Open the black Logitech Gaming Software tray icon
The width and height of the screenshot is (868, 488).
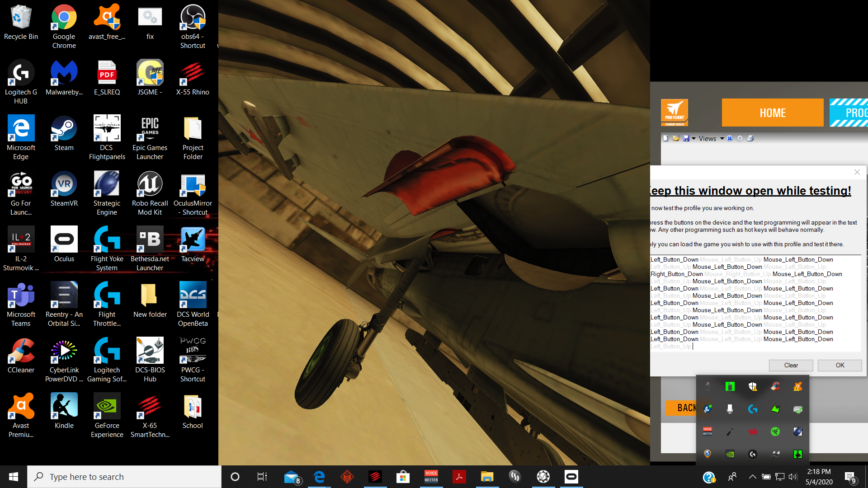[753, 454]
